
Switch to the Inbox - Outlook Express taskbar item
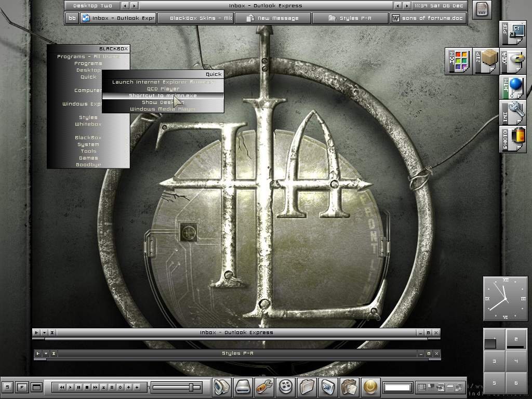(118, 18)
